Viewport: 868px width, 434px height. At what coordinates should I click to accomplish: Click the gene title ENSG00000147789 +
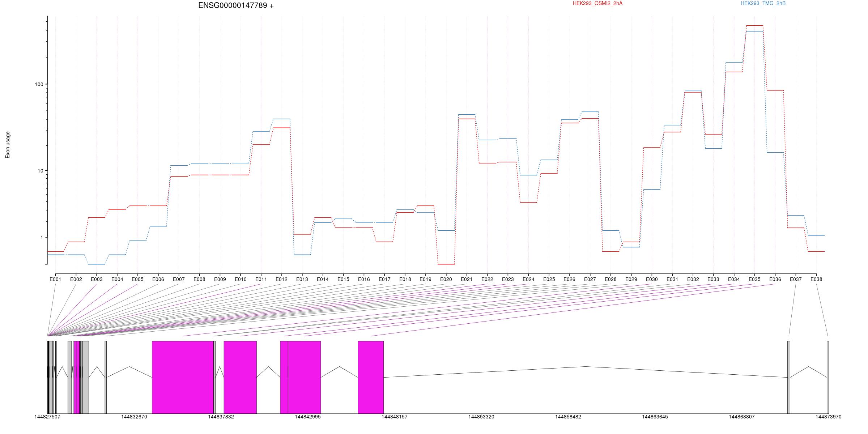pyautogui.click(x=236, y=5)
